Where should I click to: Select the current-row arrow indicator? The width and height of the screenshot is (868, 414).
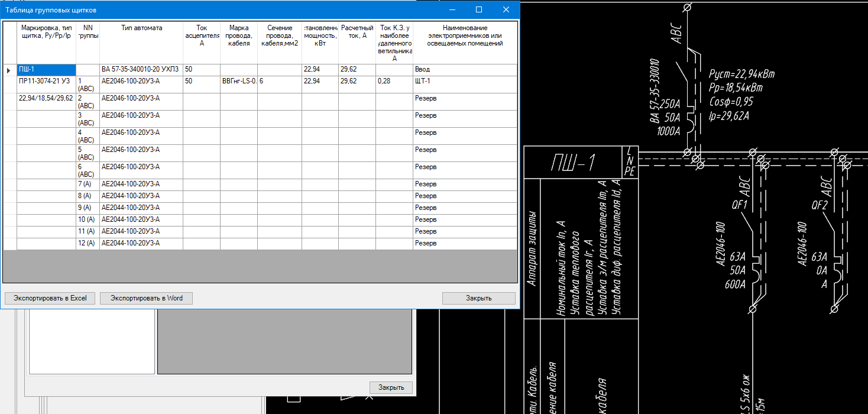9,70
